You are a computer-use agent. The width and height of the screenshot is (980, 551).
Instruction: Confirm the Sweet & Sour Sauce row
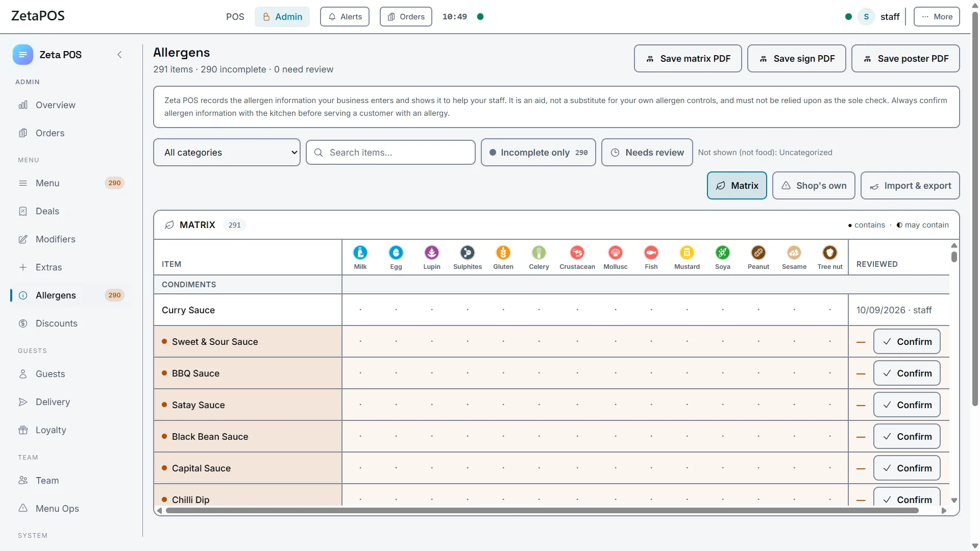[906, 342]
